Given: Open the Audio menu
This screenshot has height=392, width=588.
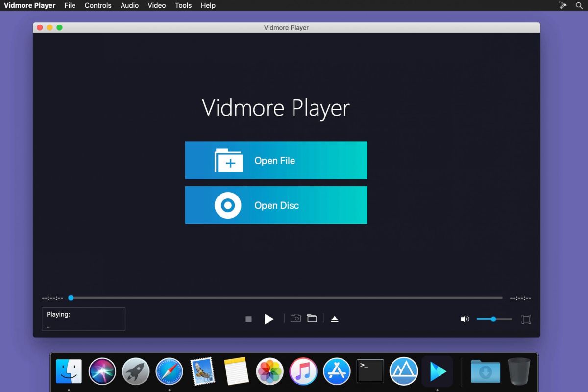Looking at the screenshot, I should [x=130, y=5].
